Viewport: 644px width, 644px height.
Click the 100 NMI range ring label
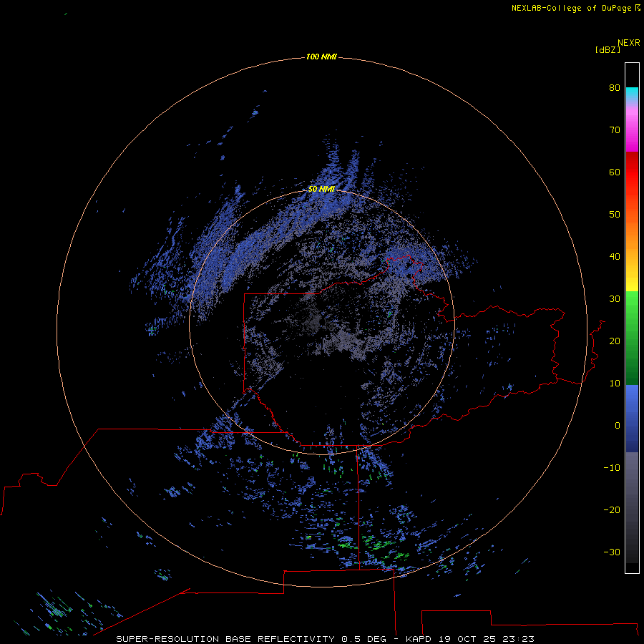pyautogui.click(x=321, y=57)
